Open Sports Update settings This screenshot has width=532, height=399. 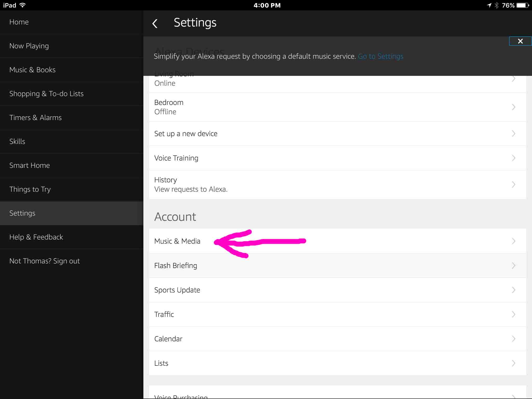point(338,290)
